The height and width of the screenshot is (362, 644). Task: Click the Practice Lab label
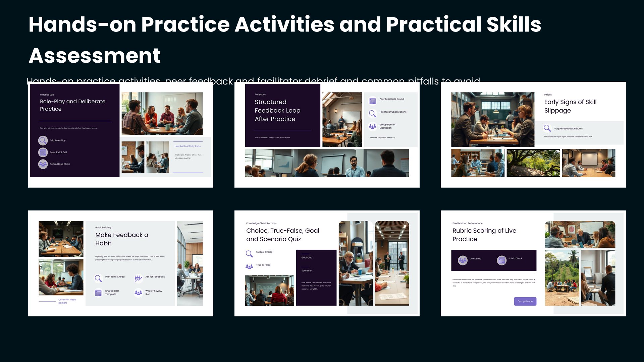click(x=47, y=95)
